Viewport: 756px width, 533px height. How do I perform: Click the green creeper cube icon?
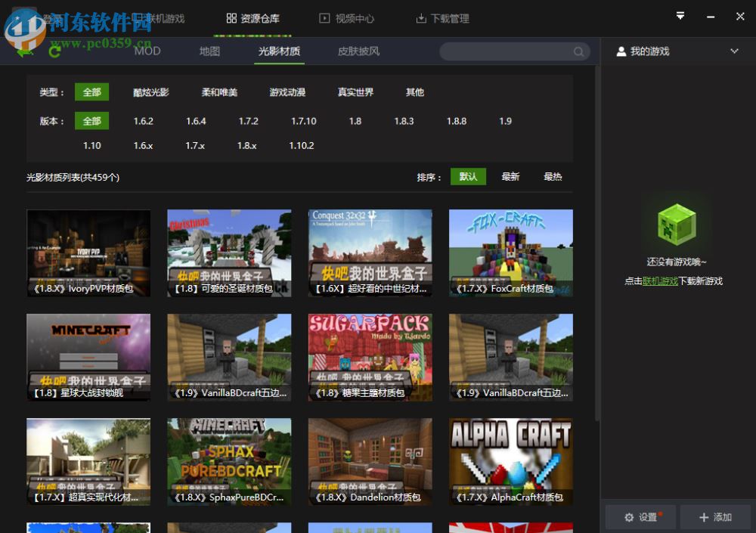click(x=677, y=225)
